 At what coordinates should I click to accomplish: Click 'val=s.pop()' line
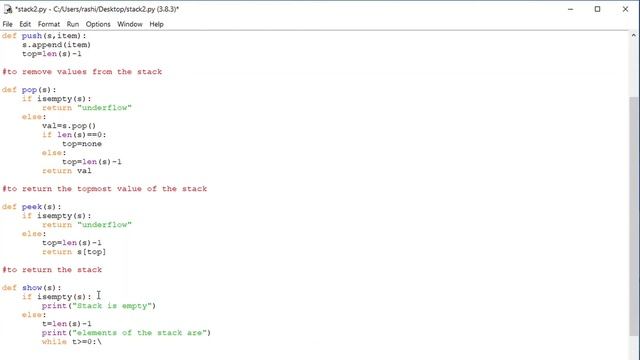pyautogui.click(x=69, y=126)
